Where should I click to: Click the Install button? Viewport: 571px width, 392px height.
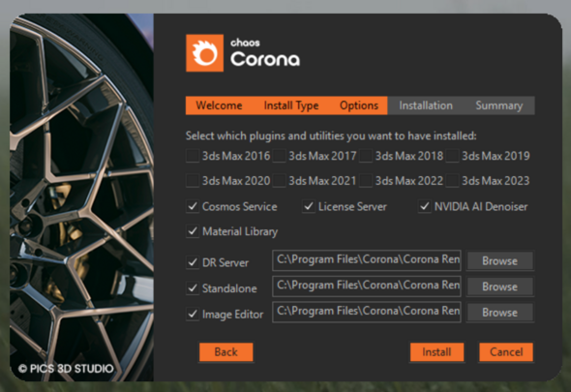[x=436, y=352]
